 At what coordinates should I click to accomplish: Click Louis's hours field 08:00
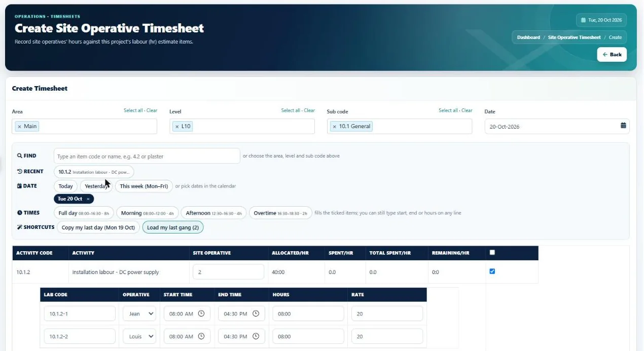pos(308,336)
